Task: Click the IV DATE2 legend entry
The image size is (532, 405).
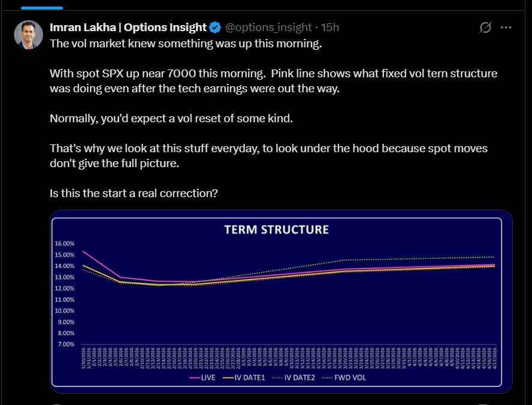Action: [294, 378]
